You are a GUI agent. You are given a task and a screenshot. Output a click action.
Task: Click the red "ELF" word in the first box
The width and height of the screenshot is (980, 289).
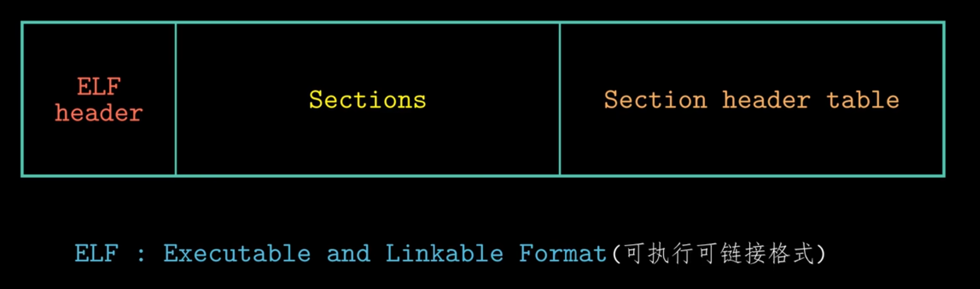[99, 87]
